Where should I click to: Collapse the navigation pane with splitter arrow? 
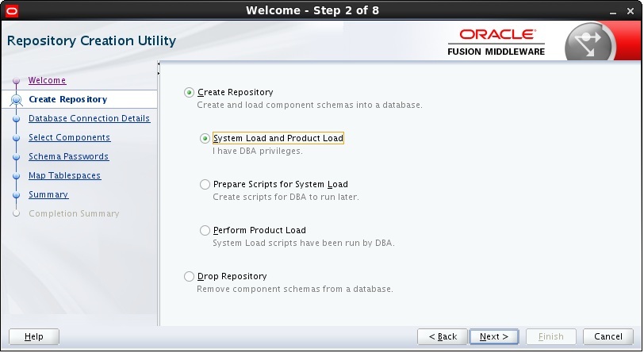tap(159, 63)
